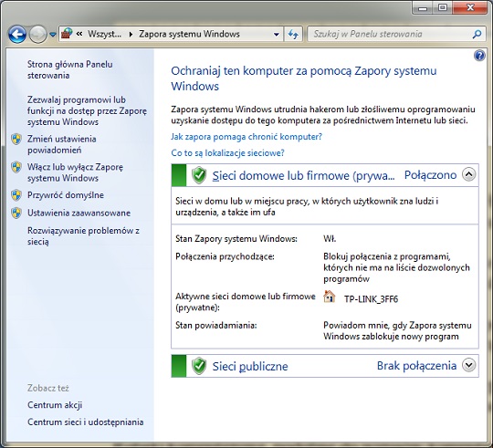This screenshot has width=493, height=448.
Task: Open 'Jak zapora pomaga chronić komputer?' help link
Action: point(246,137)
